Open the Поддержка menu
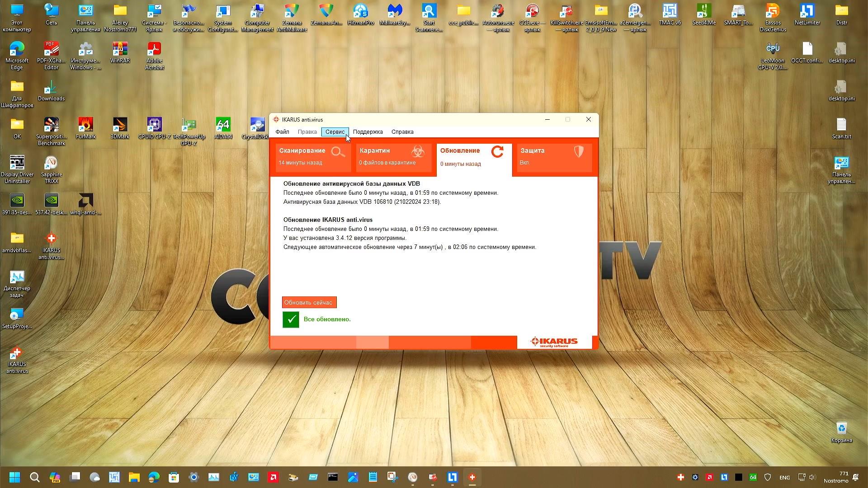 368,132
